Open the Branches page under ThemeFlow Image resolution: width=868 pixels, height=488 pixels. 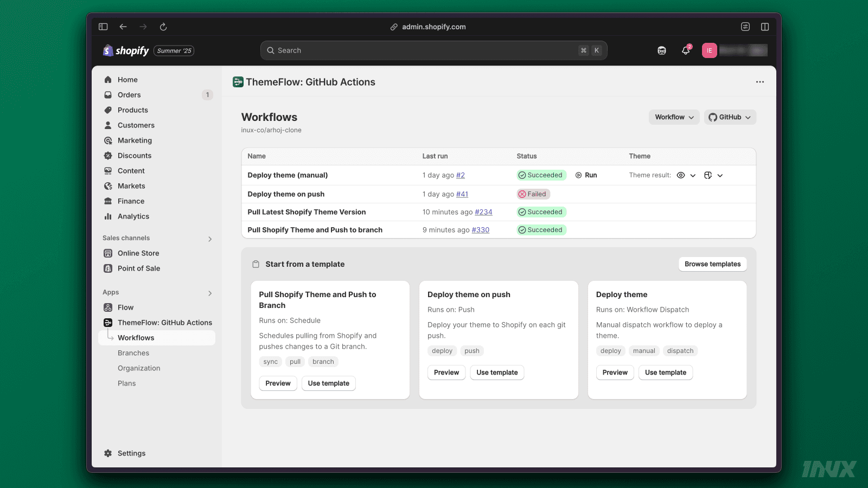pyautogui.click(x=133, y=352)
